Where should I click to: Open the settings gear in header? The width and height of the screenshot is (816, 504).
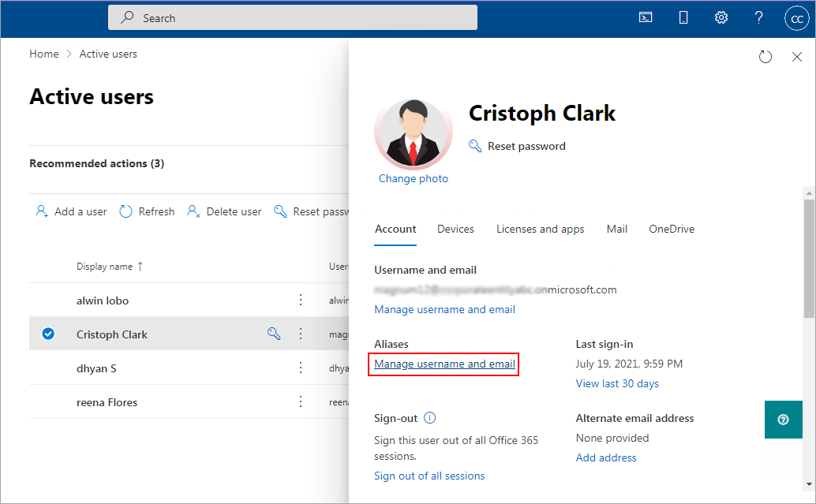point(721,17)
